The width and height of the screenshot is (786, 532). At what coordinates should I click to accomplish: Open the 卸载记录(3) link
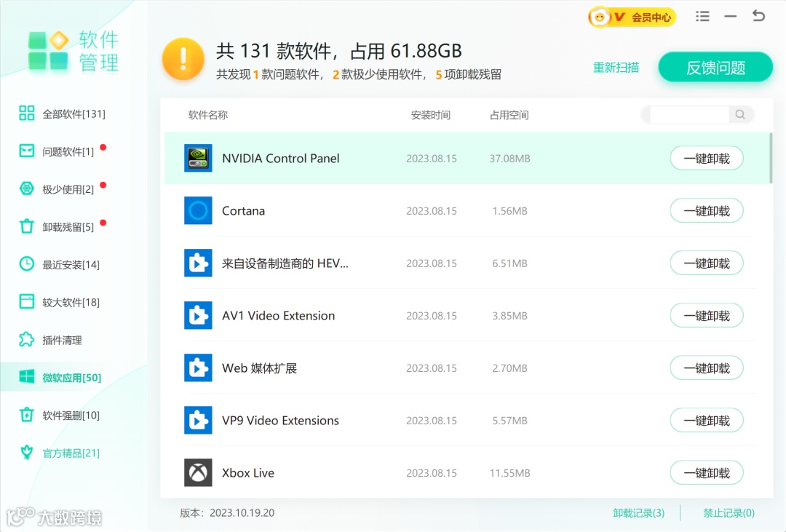[x=639, y=513]
